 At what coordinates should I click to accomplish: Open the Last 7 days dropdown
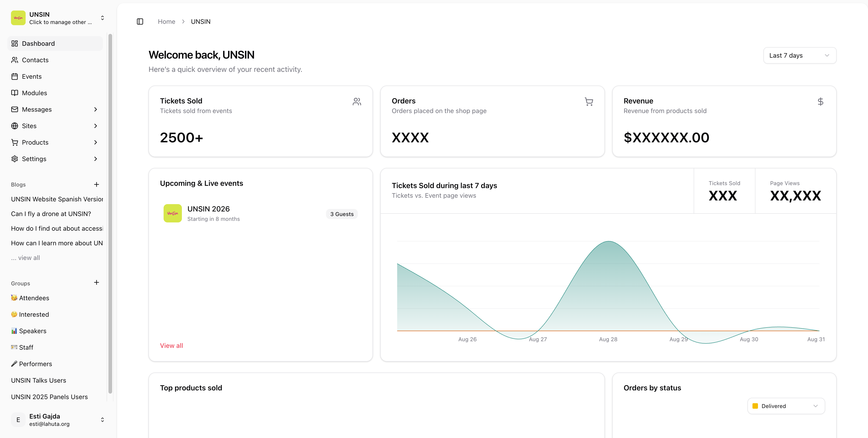pyautogui.click(x=800, y=56)
